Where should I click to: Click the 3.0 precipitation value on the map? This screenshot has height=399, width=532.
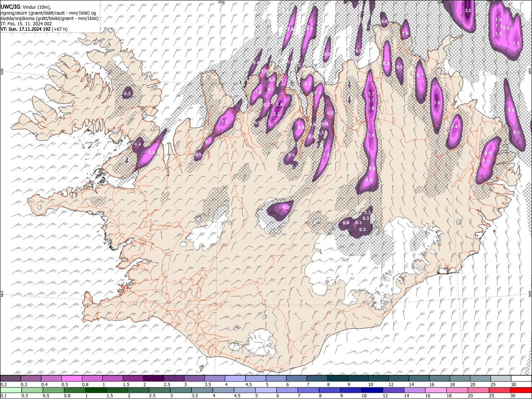468,11
